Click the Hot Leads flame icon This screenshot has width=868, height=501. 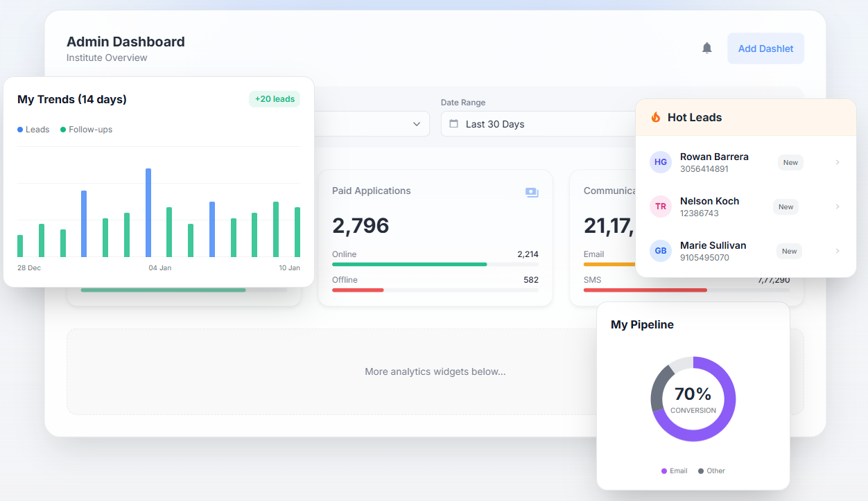pos(656,117)
